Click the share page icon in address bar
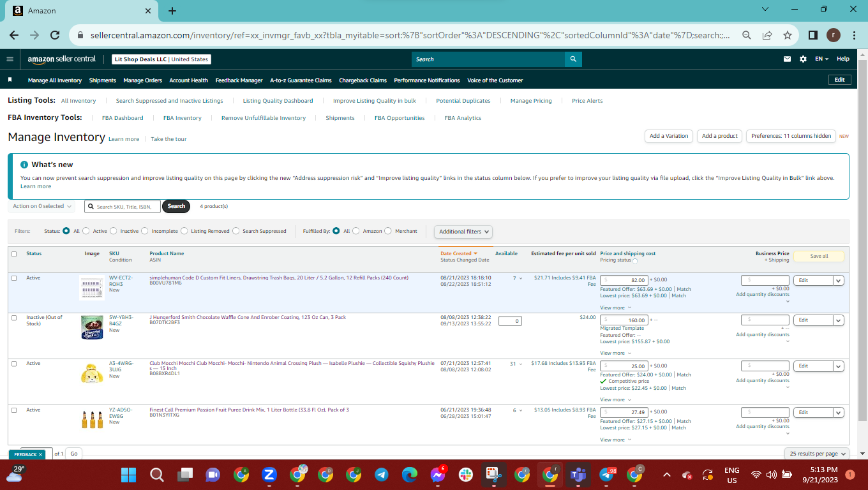Screen dimensions: 868x490 (x=767, y=35)
